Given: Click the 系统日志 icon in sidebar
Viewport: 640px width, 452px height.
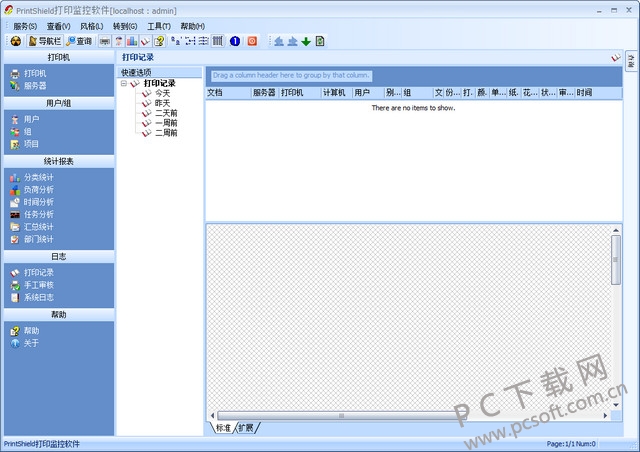Looking at the screenshot, I should pos(15,297).
